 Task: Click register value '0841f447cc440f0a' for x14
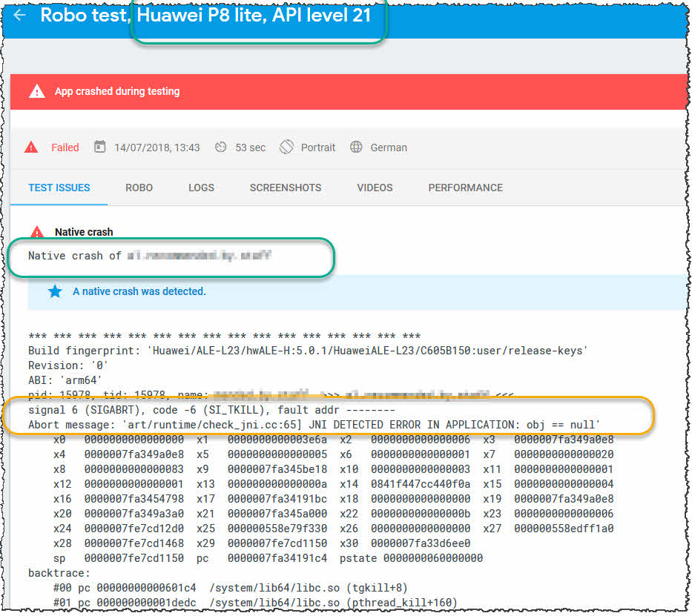pyautogui.click(x=420, y=484)
